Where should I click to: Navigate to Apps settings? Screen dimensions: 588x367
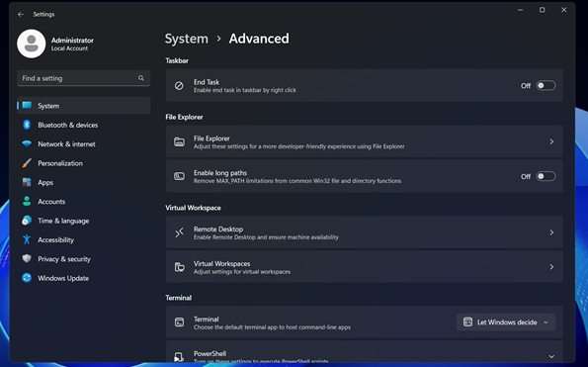tap(84, 182)
